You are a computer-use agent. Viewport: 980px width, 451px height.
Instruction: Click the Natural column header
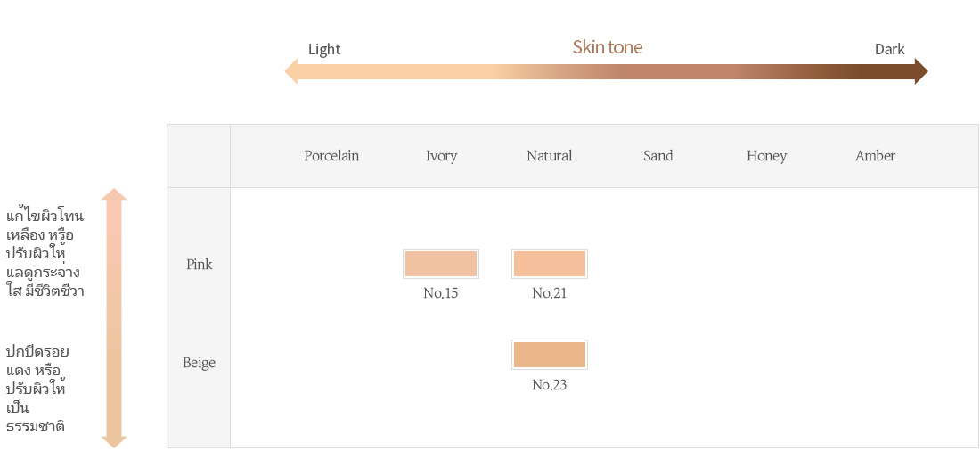[550, 156]
